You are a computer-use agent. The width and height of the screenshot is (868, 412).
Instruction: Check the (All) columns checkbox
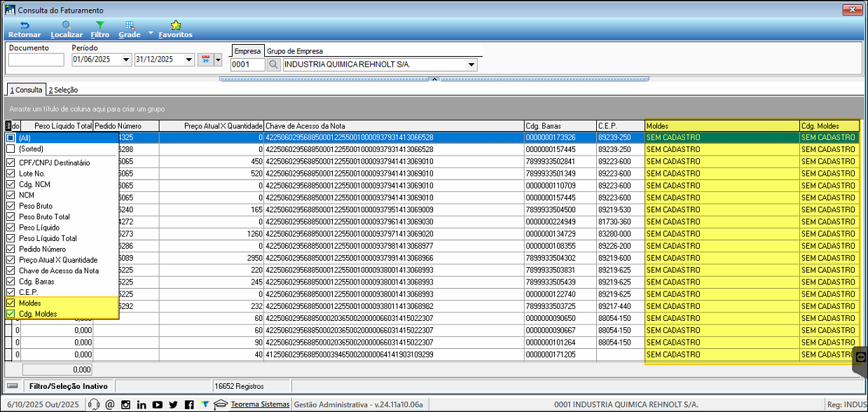11,138
